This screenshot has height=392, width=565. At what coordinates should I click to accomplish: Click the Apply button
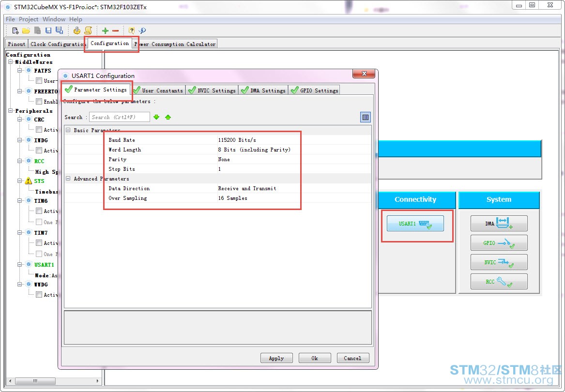point(276,358)
